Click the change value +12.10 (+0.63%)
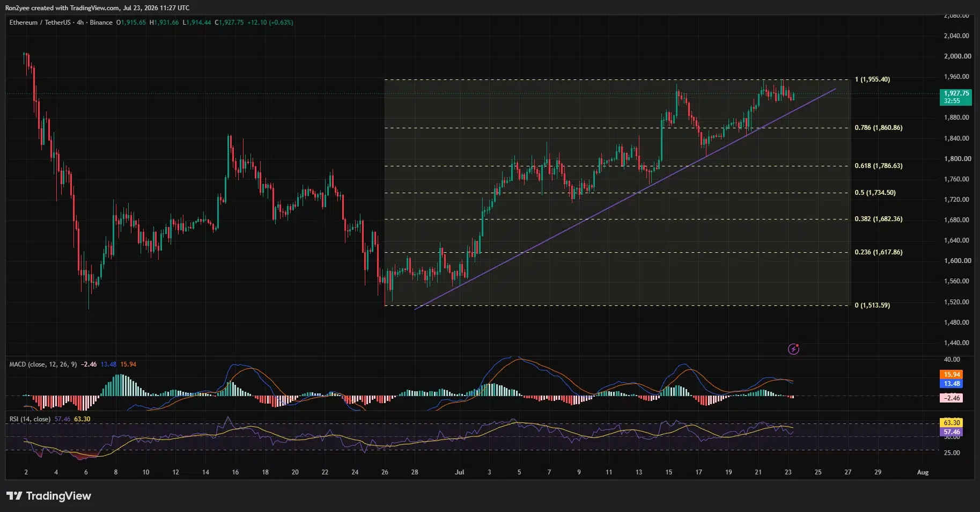 click(270, 23)
